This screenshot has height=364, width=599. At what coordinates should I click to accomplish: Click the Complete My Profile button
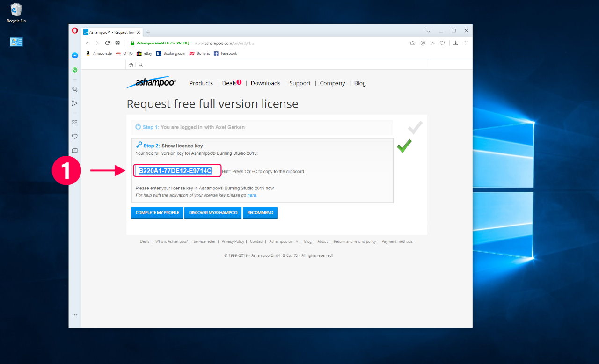(x=157, y=213)
